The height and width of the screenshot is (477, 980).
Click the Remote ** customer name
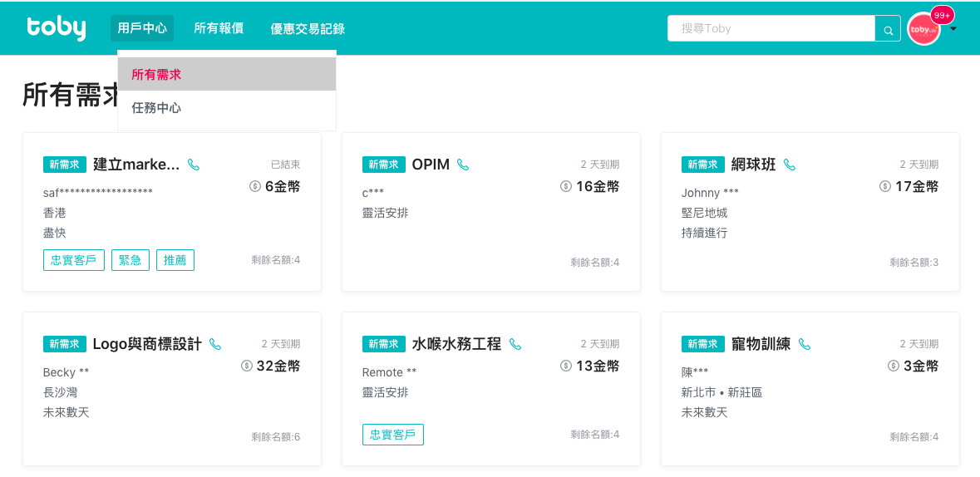click(389, 372)
